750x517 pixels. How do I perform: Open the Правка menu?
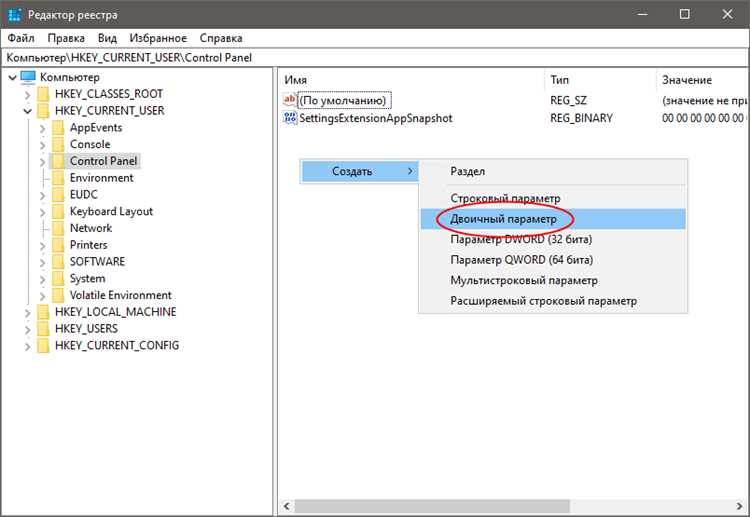tap(66, 38)
